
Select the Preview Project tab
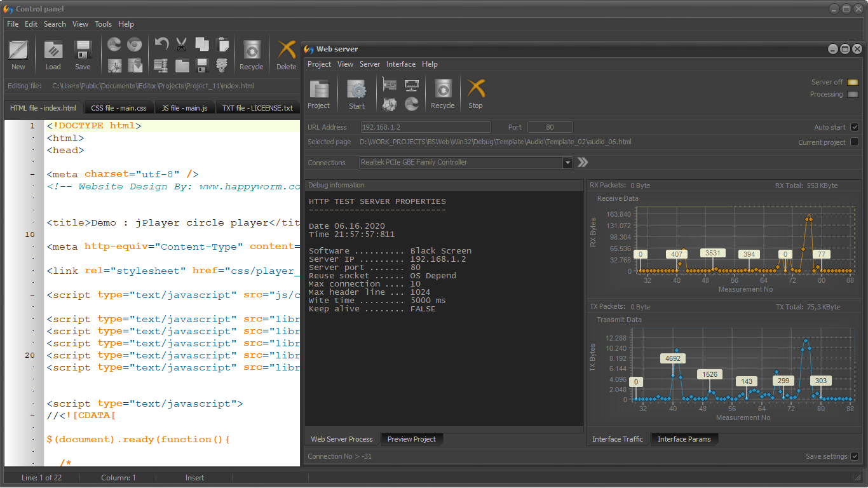point(412,439)
